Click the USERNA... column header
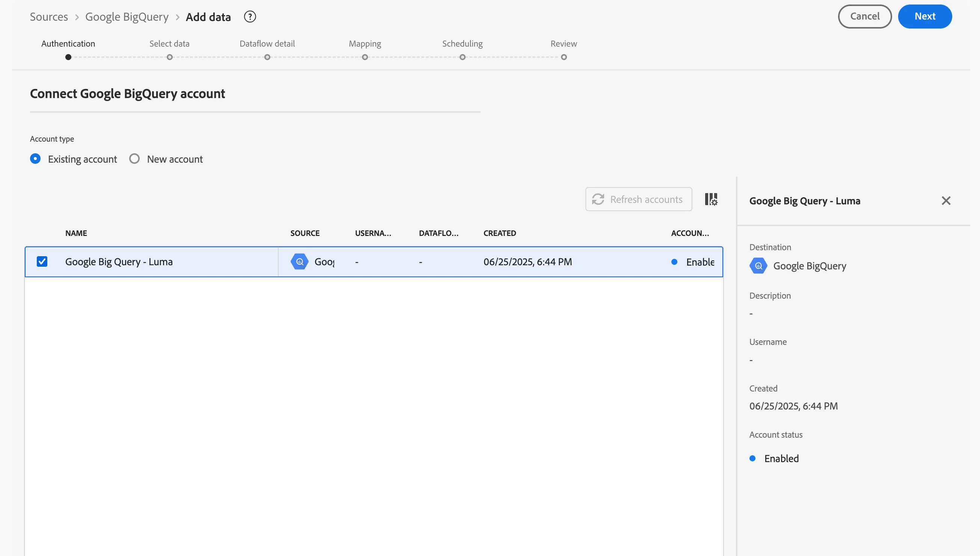 (x=373, y=233)
